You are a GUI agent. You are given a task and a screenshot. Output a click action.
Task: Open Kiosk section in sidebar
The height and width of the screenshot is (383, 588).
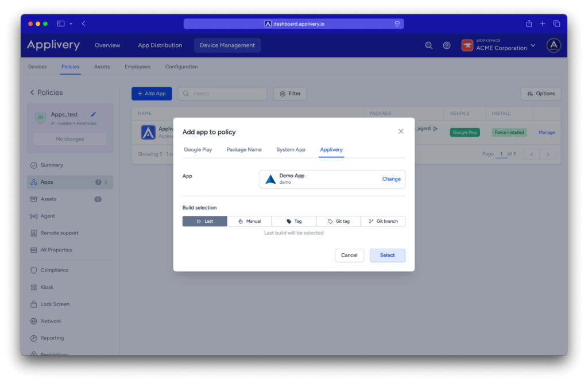47,287
